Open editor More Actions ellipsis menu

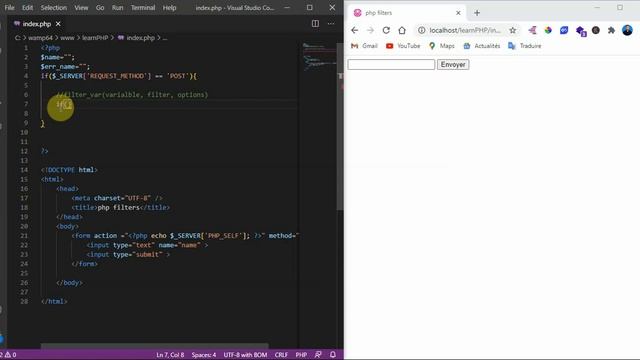tap(331, 24)
